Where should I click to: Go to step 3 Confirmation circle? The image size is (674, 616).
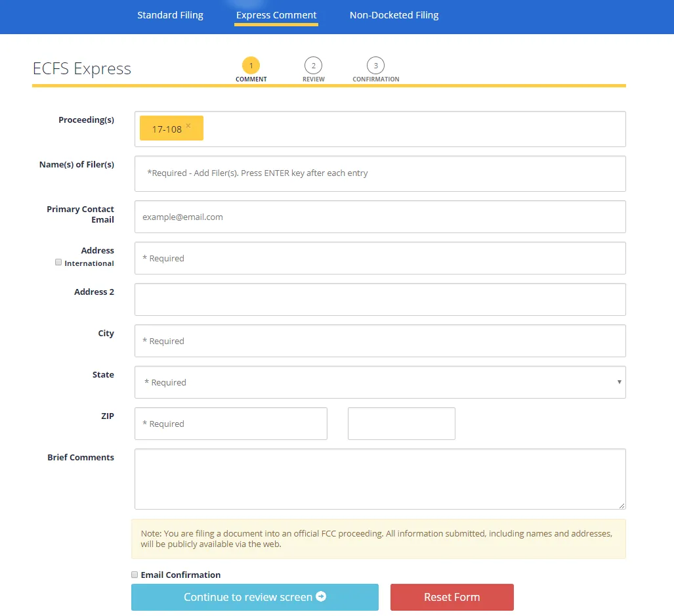pos(375,66)
